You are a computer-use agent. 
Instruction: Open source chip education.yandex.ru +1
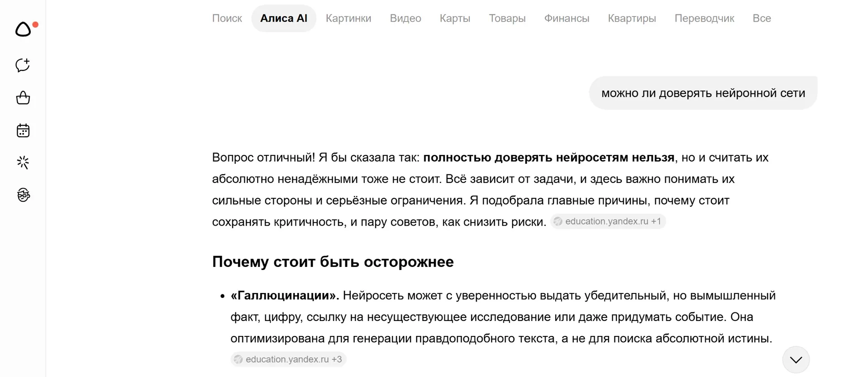[x=608, y=221]
